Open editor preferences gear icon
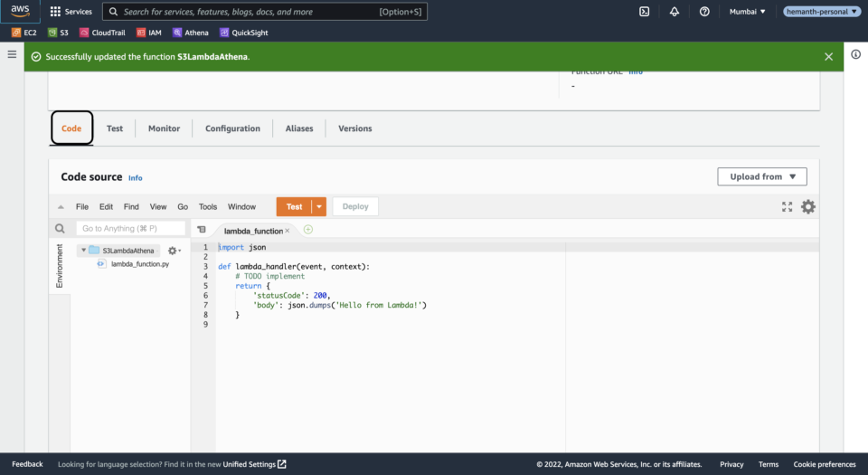 coord(808,206)
